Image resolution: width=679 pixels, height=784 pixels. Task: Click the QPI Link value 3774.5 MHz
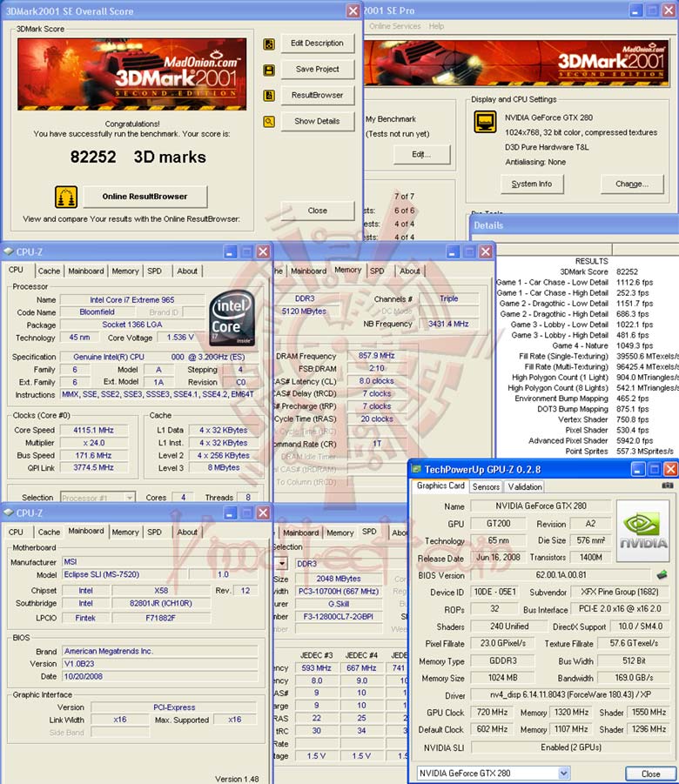tap(93, 467)
